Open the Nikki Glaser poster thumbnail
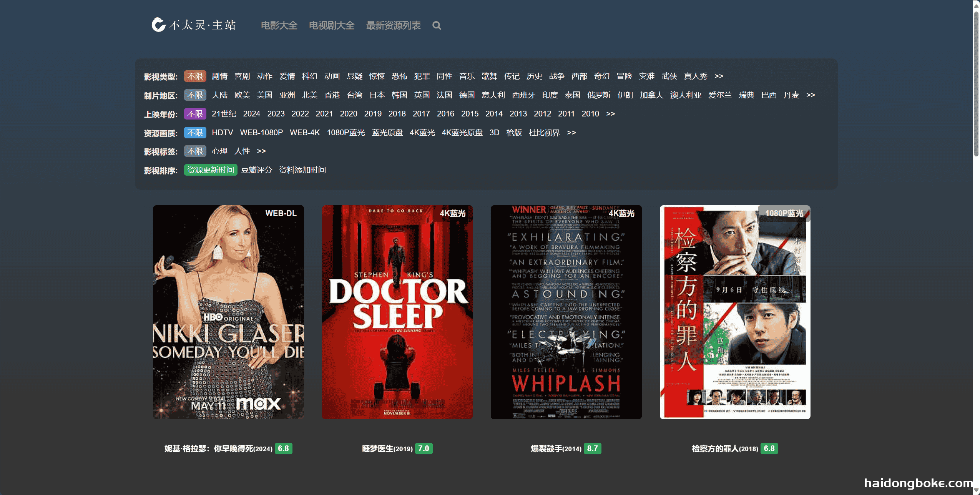The image size is (980, 495). pos(228,312)
